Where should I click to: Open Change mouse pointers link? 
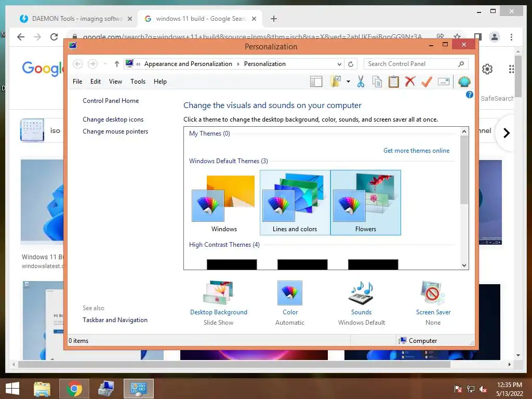coord(115,131)
